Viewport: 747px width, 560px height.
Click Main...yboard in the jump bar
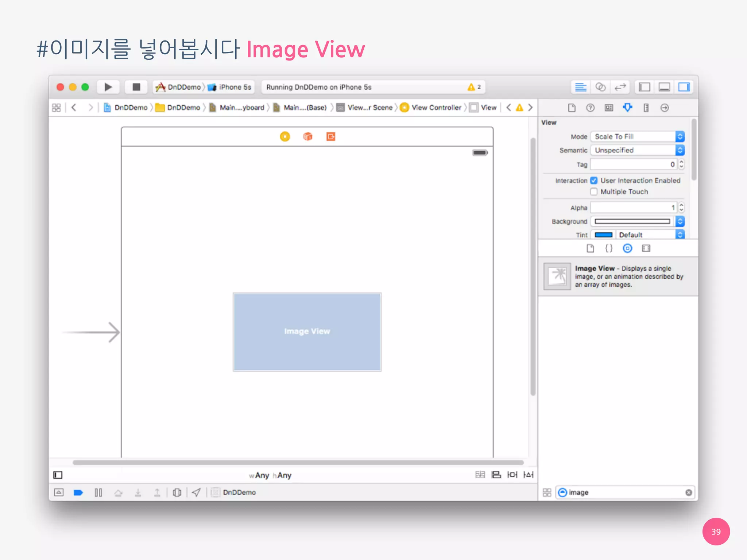pos(237,108)
